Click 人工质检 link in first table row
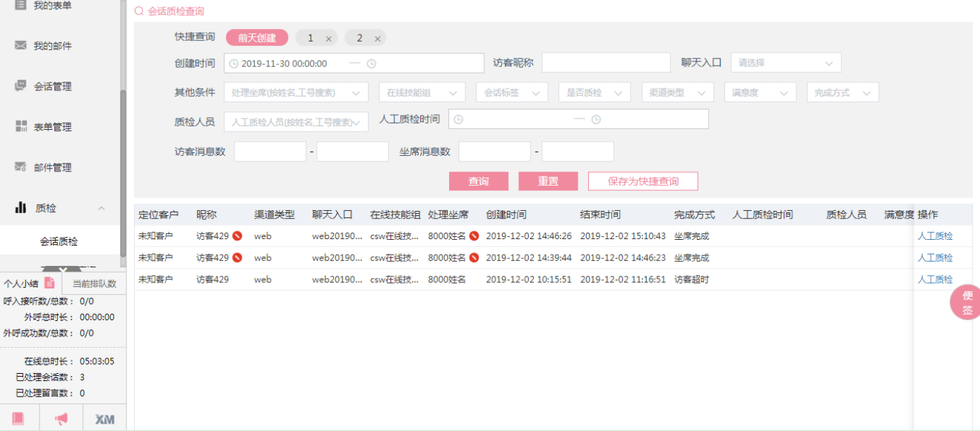This screenshot has width=980, height=431. coord(935,236)
